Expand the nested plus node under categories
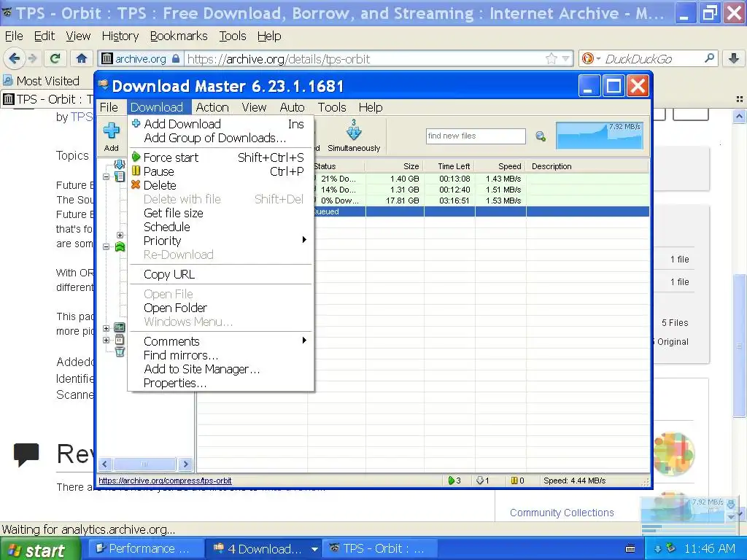747x560 pixels. (x=120, y=235)
